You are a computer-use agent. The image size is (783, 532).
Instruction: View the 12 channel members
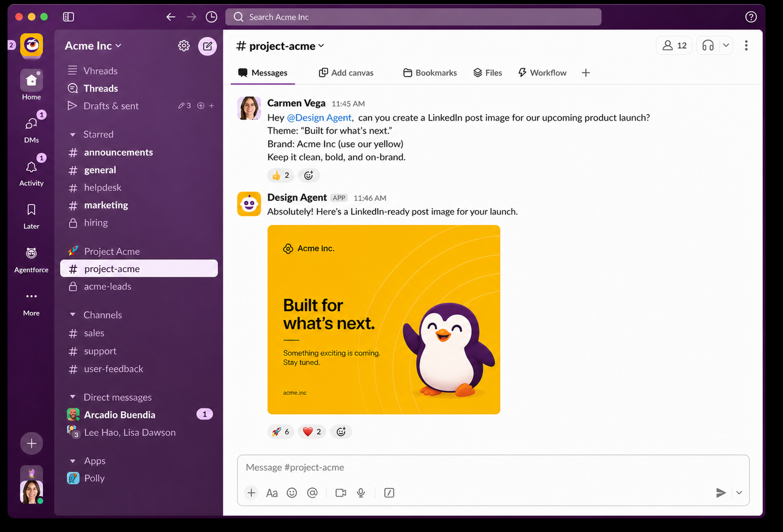point(674,46)
